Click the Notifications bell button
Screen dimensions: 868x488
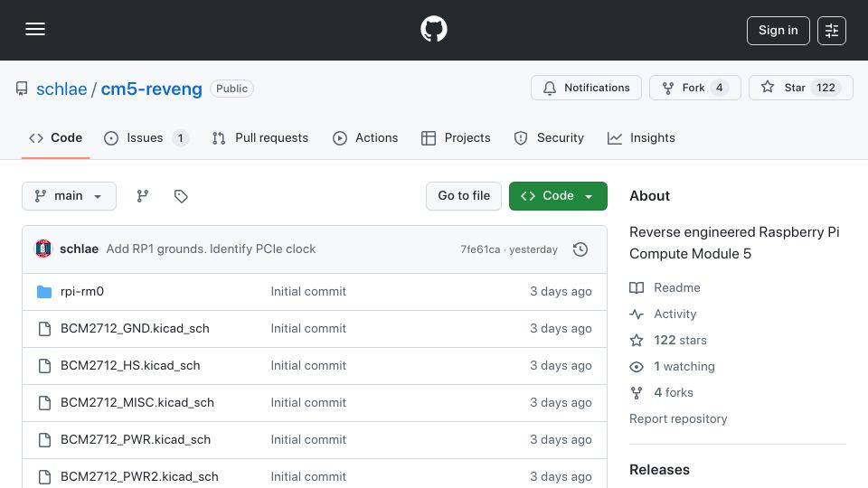point(586,88)
